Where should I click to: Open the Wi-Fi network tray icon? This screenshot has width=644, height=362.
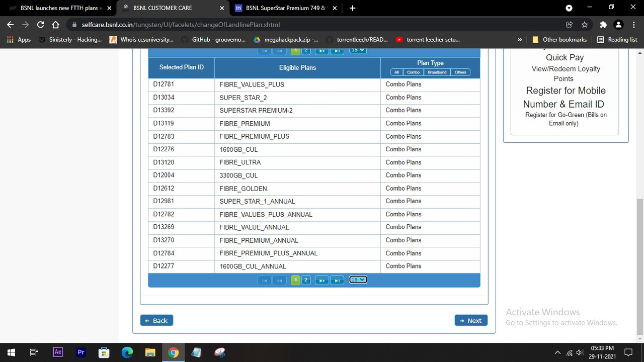(570, 352)
